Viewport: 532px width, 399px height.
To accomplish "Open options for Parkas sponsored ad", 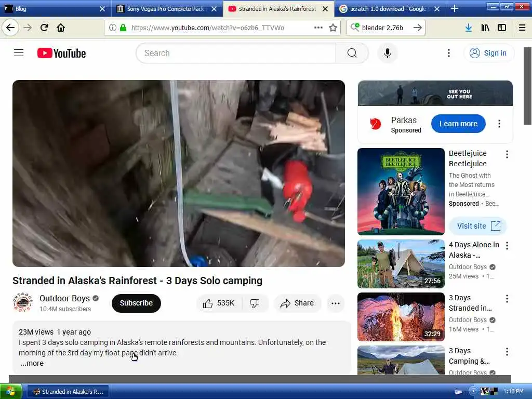I will [499, 124].
